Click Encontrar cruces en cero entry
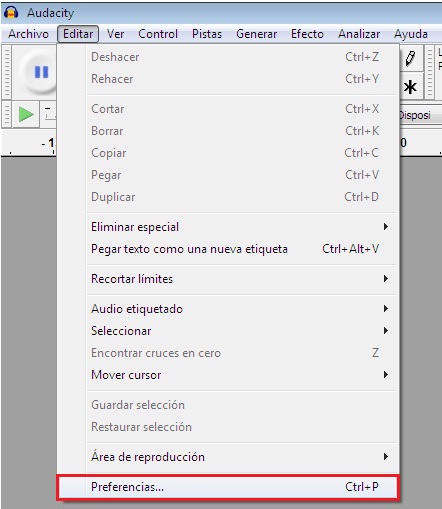The width and height of the screenshot is (442, 509). [x=228, y=353]
